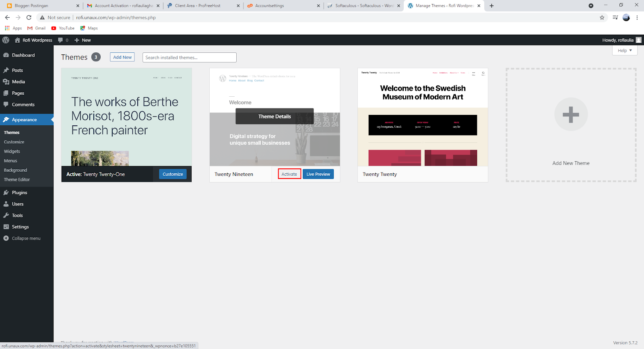This screenshot has height=349, width=644.
Task: Open the YouTube bookmark
Action: (63, 28)
